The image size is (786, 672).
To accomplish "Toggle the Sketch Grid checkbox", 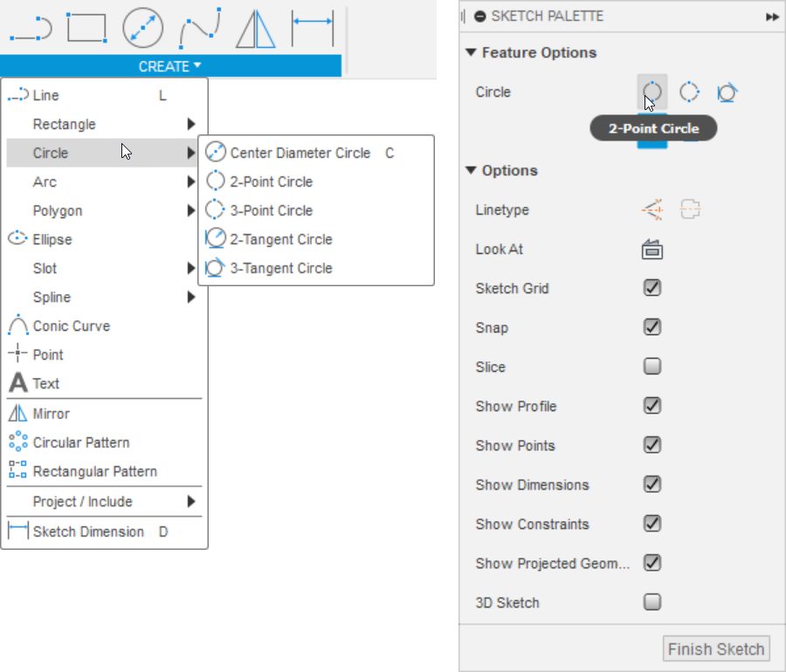I will [x=652, y=288].
